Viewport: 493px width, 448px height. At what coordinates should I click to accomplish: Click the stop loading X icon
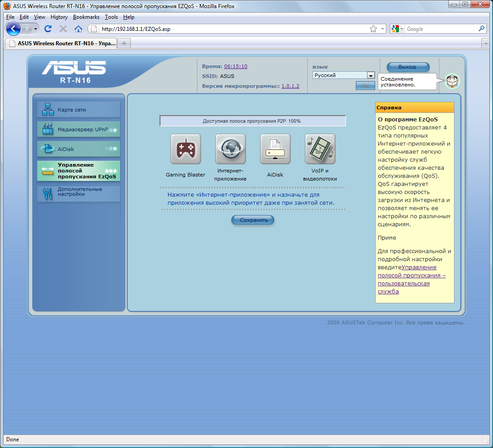63,29
